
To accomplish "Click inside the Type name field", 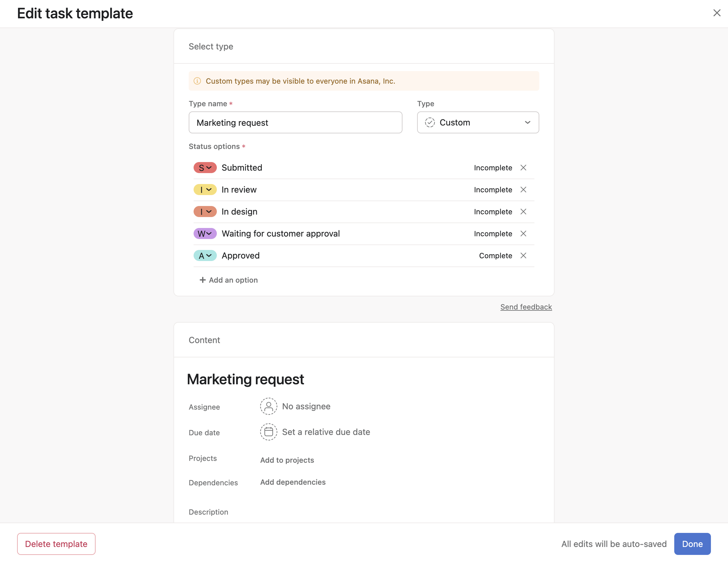I will point(295,122).
